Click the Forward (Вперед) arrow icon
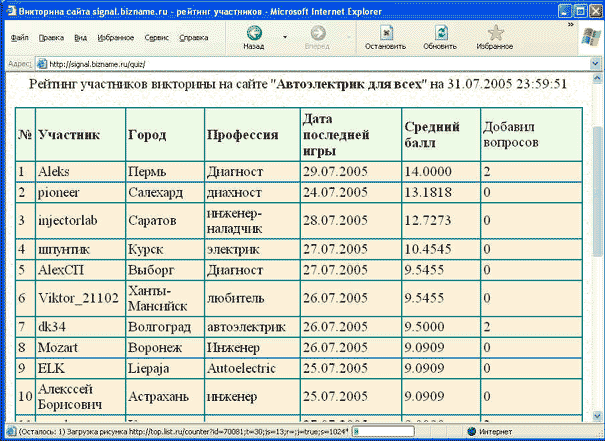 tap(318, 33)
